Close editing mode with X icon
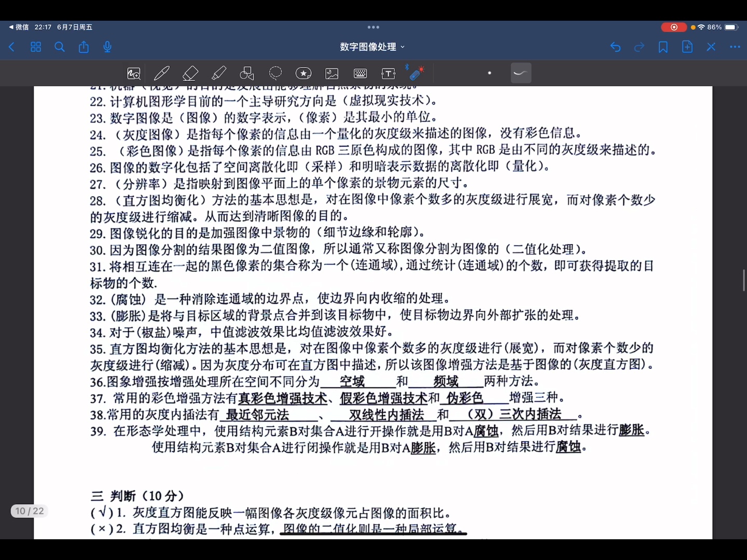This screenshot has width=747, height=560. 711,47
